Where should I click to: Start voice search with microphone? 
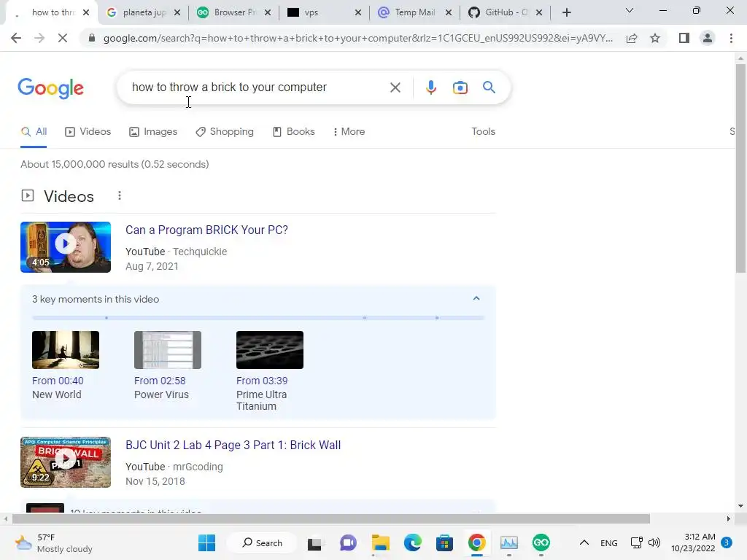(x=430, y=87)
